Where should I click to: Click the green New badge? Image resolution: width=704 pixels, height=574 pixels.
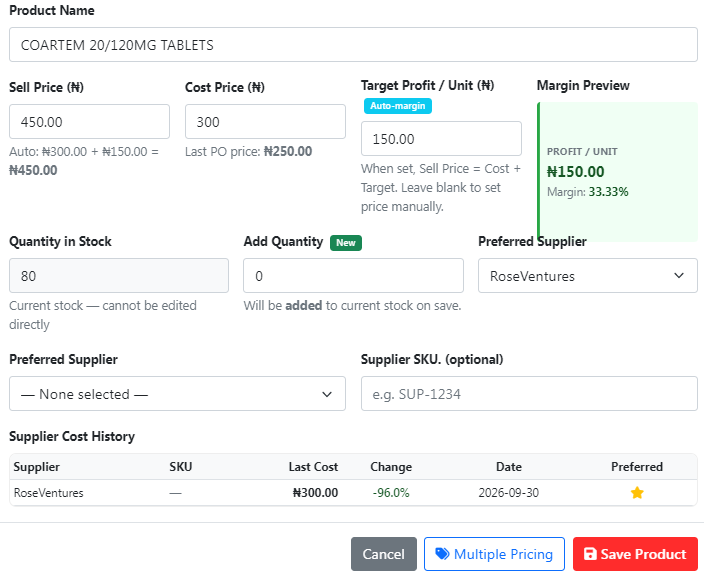346,243
